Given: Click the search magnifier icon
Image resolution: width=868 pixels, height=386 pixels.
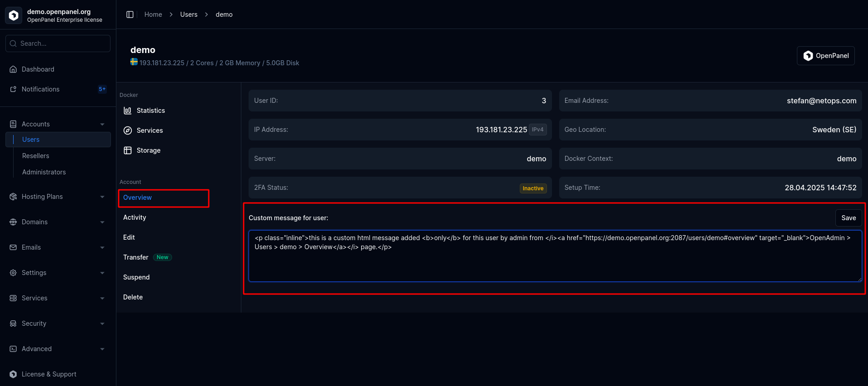Looking at the screenshot, I should (13, 43).
